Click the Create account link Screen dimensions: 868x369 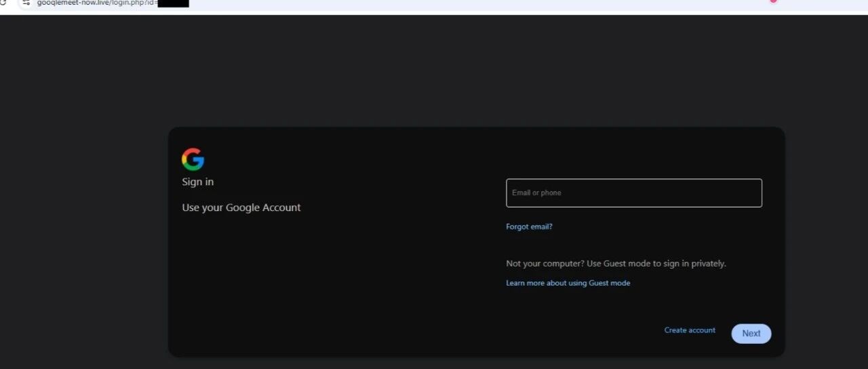click(x=690, y=330)
